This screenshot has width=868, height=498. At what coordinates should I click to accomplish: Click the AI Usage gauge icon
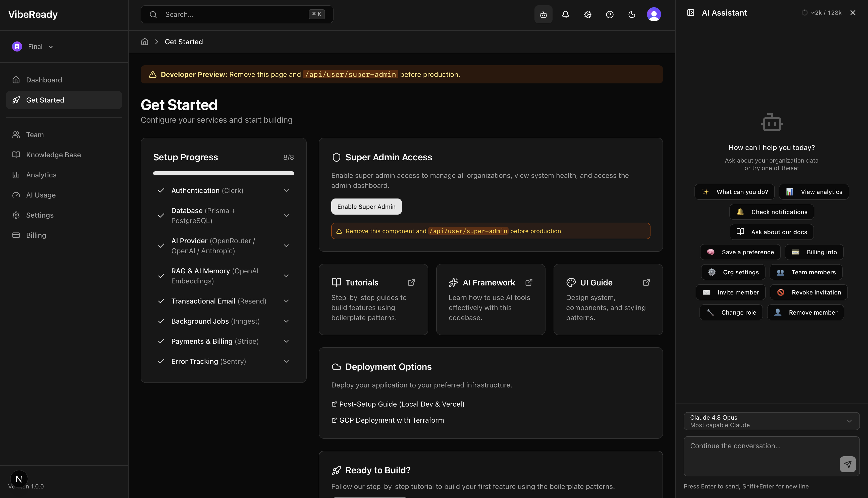tap(16, 195)
